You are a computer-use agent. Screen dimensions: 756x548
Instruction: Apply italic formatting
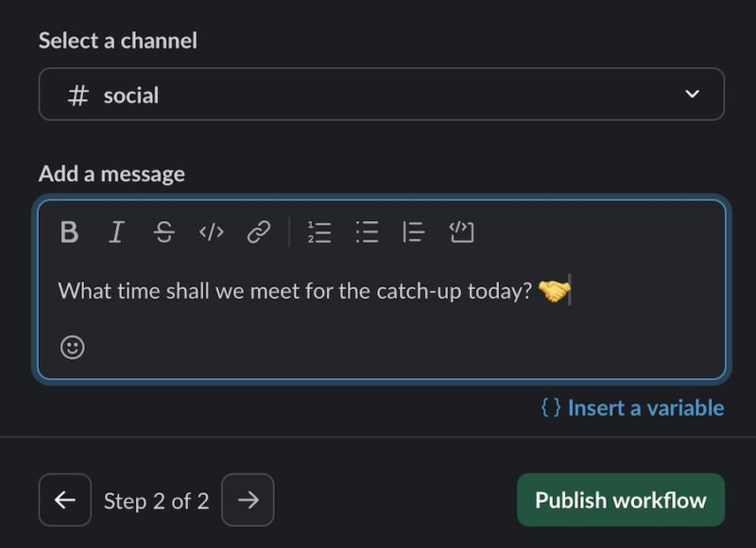tap(115, 231)
